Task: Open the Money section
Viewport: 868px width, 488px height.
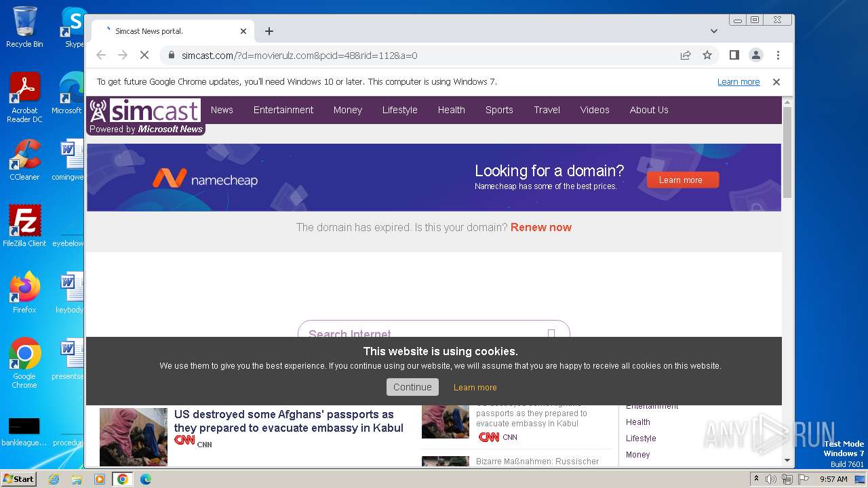Action: point(348,110)
